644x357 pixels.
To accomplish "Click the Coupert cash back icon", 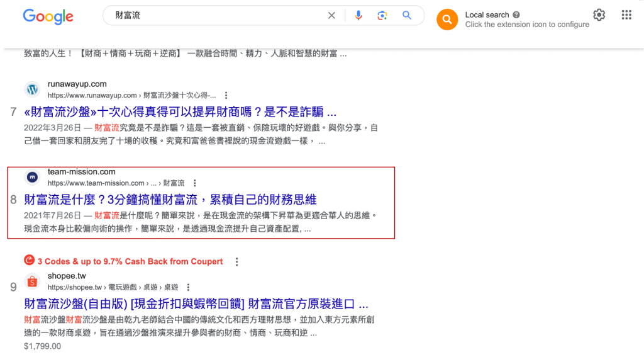I will pyautogui.click(x=29, y=260).
